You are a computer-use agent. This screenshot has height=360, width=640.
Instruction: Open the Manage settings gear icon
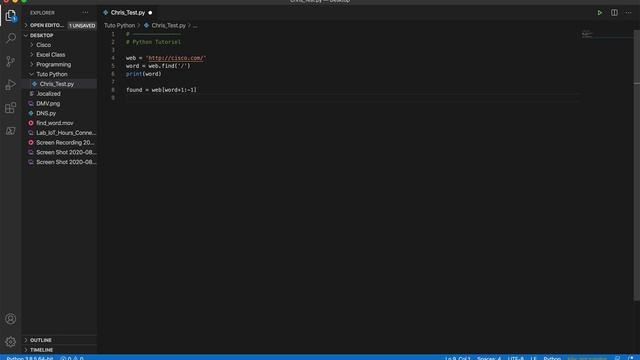(11, 342)
